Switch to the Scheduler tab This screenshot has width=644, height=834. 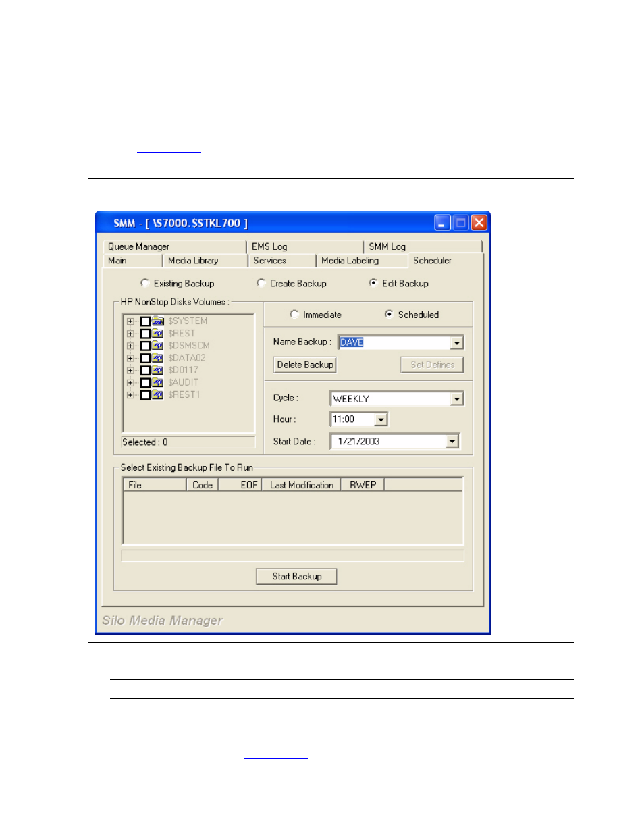[x=446, y=260]
